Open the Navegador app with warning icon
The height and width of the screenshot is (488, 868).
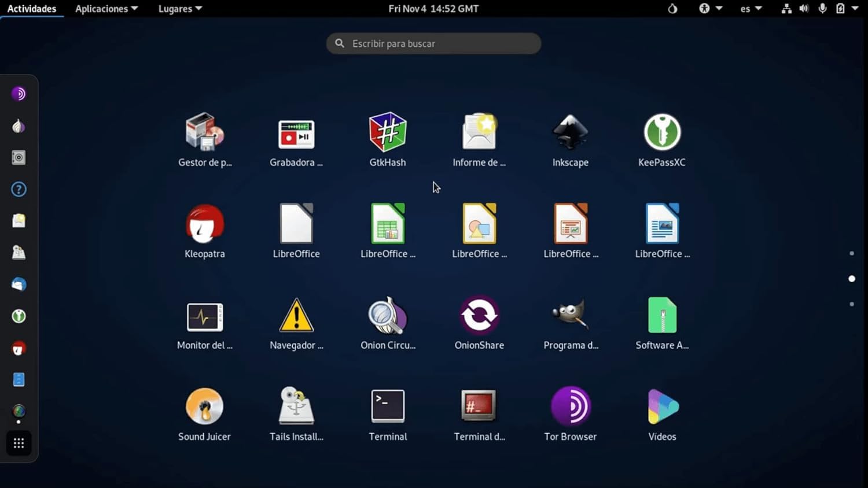pos(296,316)
